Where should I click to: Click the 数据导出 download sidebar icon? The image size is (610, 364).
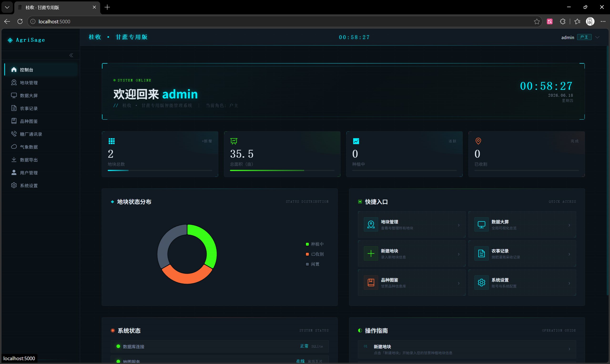click(x=14, y=160)
